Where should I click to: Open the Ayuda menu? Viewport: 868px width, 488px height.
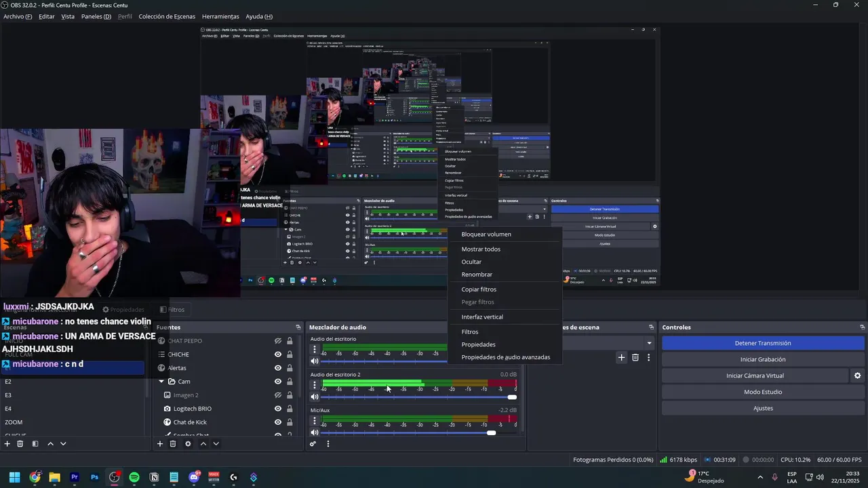pos(259,16)
